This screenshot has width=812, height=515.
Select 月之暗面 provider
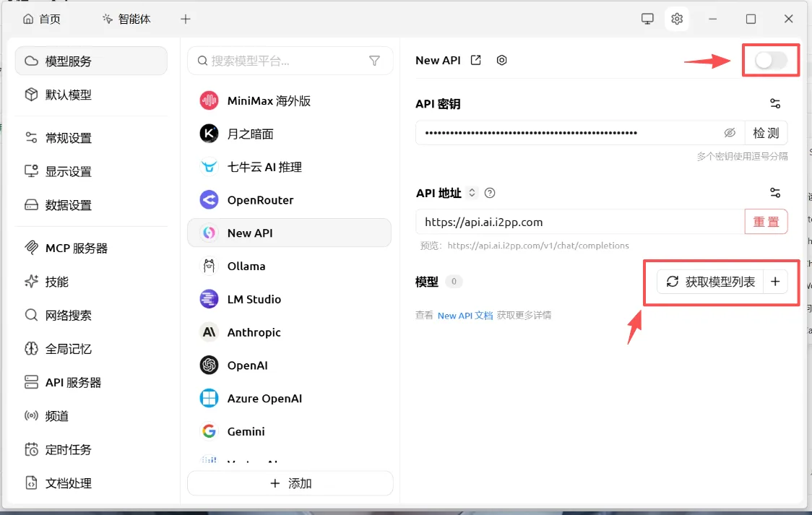click(x=289, y=134)
